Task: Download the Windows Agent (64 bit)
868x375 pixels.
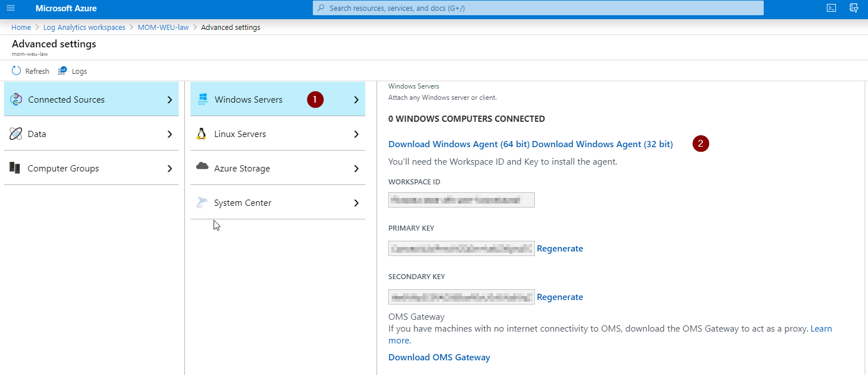Action: coord(459,144)
